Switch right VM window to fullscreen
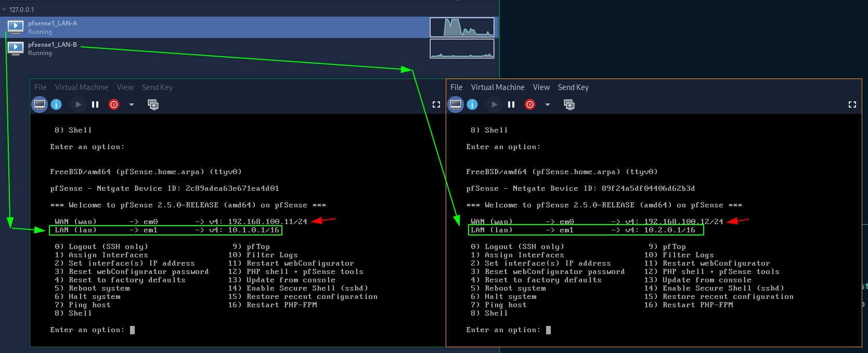 click(852, 104)
